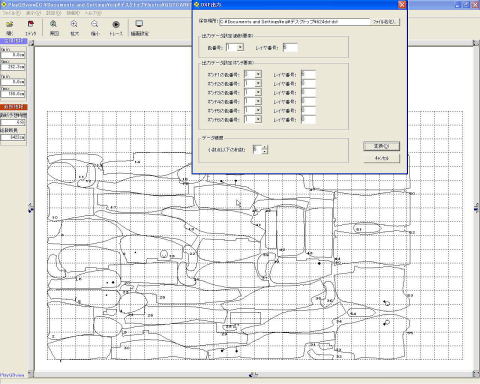
Task: Open the Bond 3 color number dropdown
Action: point(258,92)
